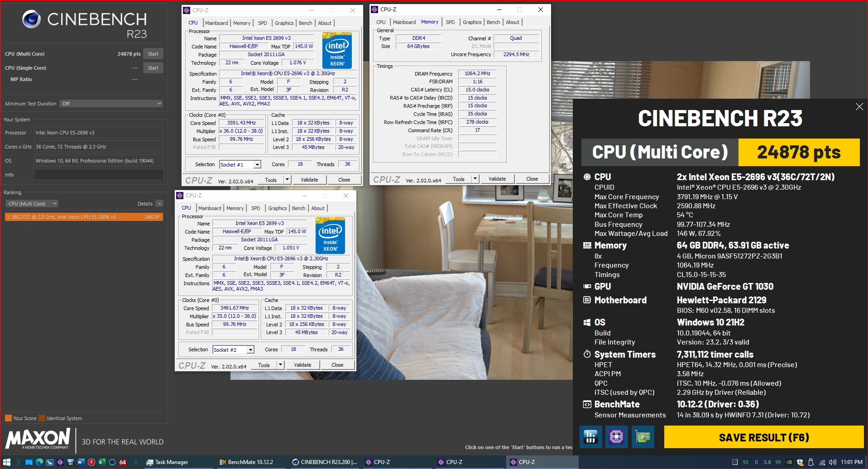Switch to SPD tab in Memory CPU-Z window
This screenshot has width=868, height=469.
450,22
